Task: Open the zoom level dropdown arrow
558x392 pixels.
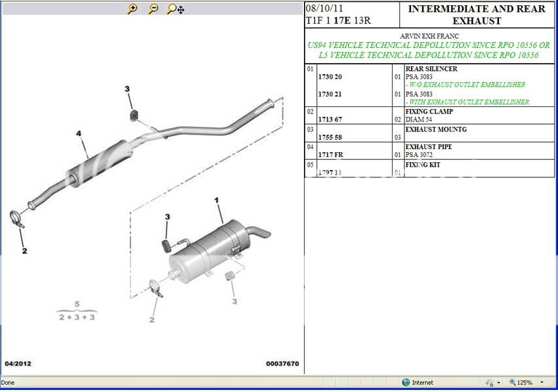Action: point(542,382)
